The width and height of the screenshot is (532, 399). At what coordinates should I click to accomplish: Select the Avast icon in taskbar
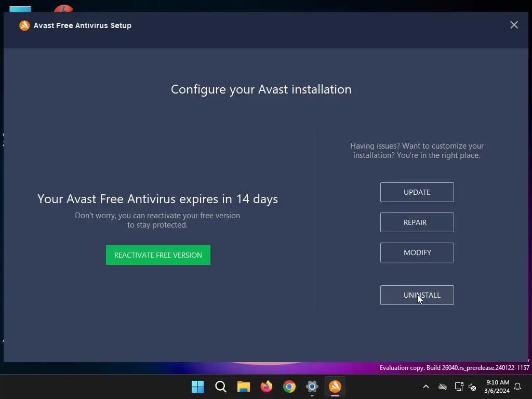click(335, 387)
